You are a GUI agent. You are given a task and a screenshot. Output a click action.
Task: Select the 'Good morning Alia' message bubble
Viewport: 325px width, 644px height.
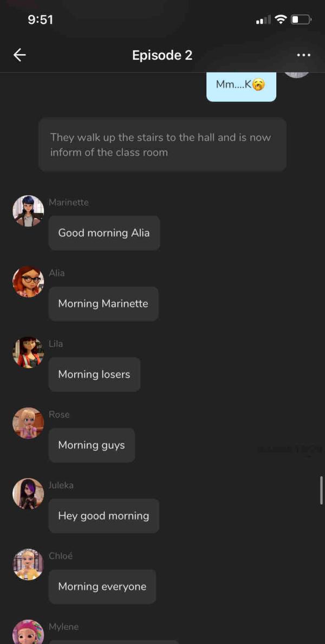tap(104, 233)
